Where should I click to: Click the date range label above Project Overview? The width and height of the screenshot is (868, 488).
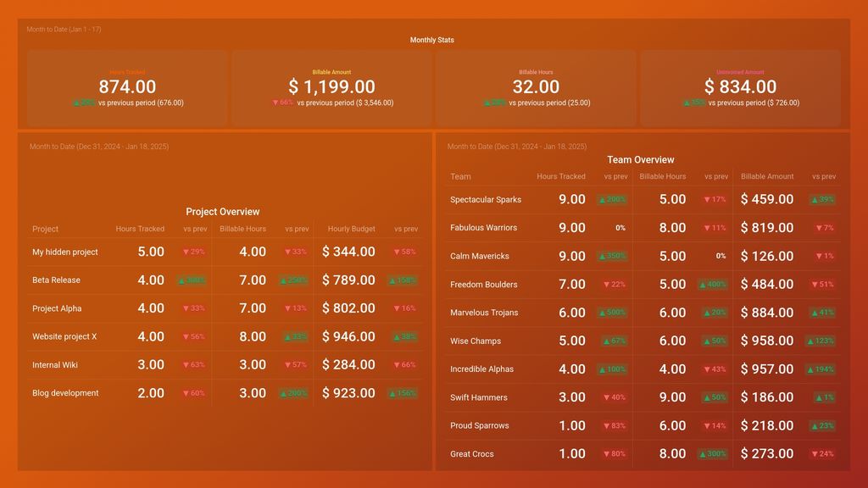99,147
